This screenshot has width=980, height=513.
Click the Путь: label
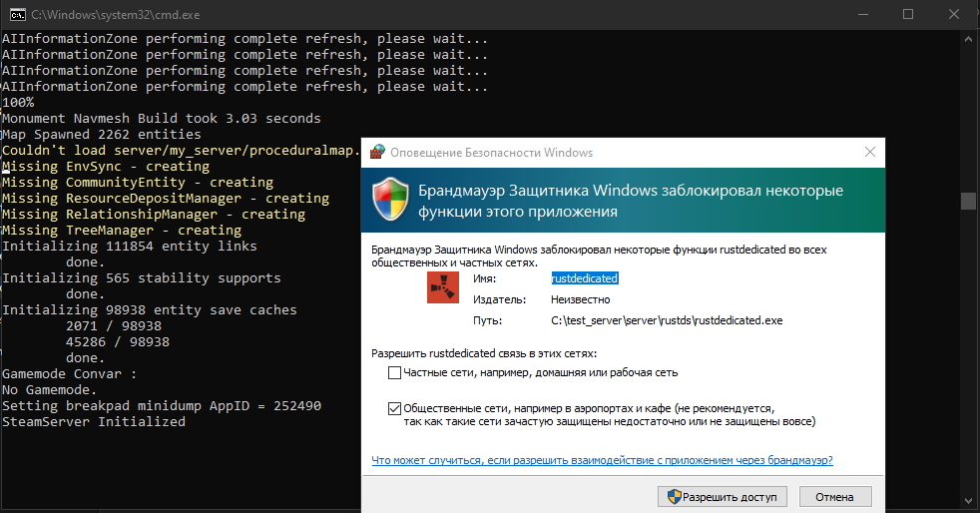pos(487,320)
